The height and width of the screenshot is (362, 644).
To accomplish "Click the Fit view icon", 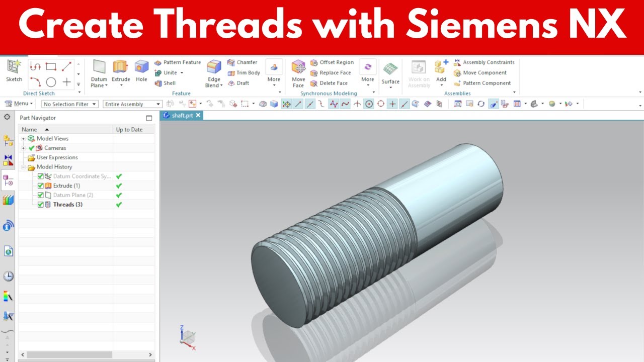I will point(458,104).
